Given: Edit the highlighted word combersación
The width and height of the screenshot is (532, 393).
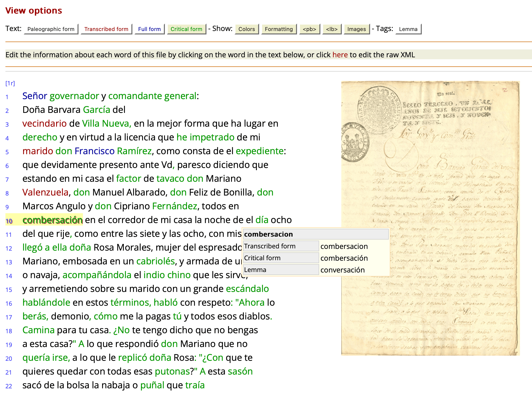Looking at the screenshot, I should tap(53, 220).
